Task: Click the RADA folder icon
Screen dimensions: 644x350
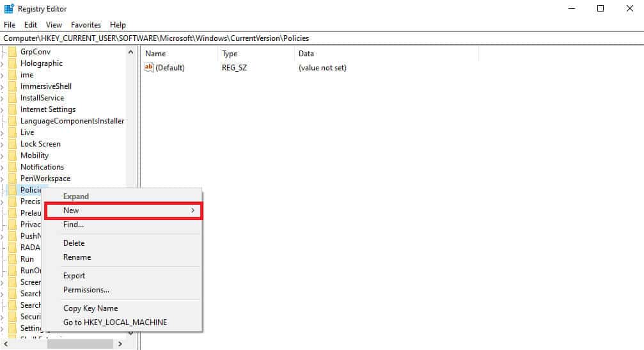Action: click(12, 247)
